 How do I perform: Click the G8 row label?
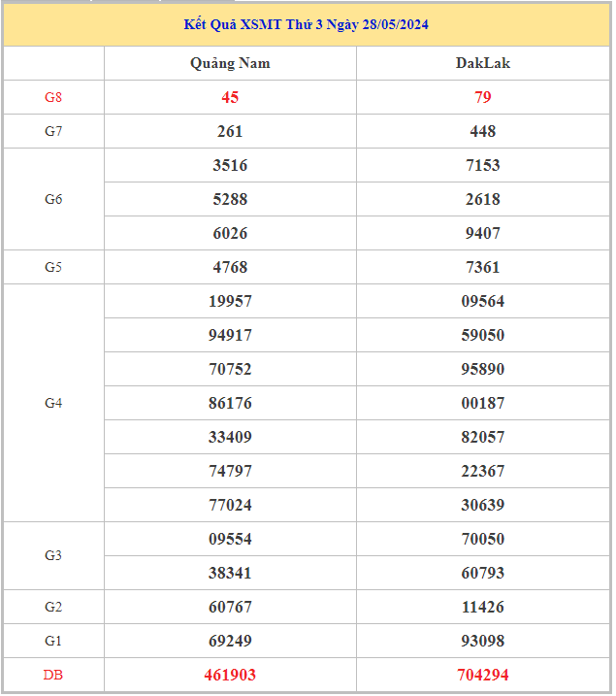[x=53, y=97]
